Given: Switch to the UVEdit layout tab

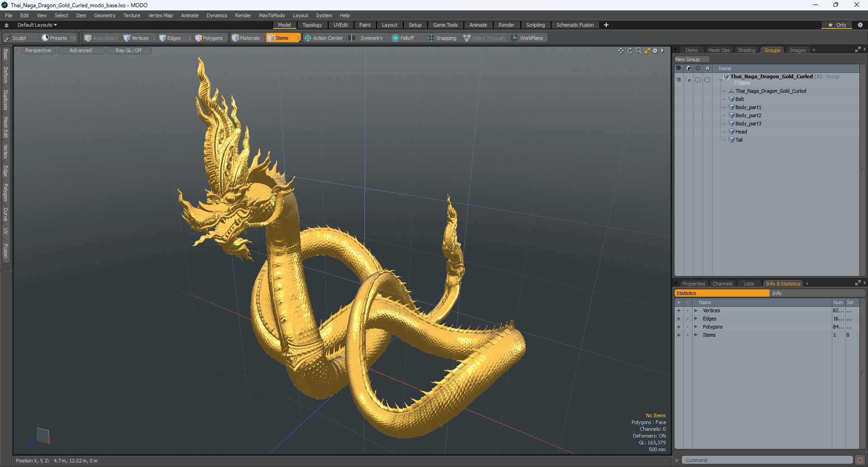Looking at the screenshot, I should tap(340, 25).
